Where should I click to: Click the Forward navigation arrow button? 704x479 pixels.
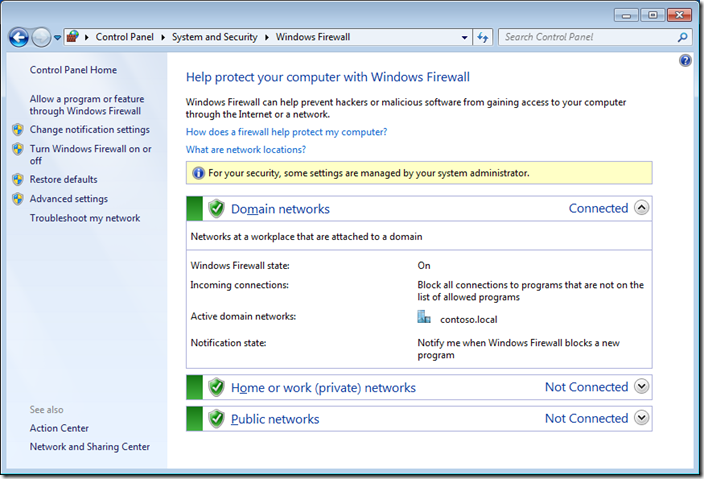coord(41,37)
